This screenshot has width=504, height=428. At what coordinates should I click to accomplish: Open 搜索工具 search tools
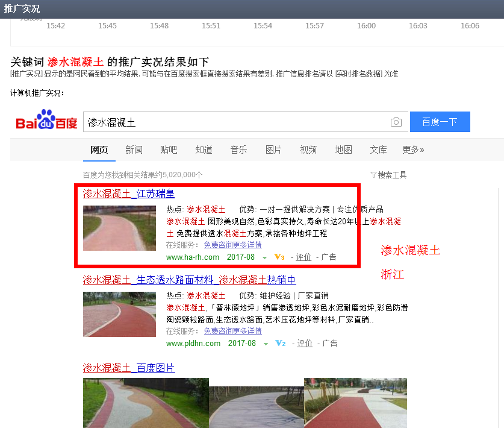(392, 175)
